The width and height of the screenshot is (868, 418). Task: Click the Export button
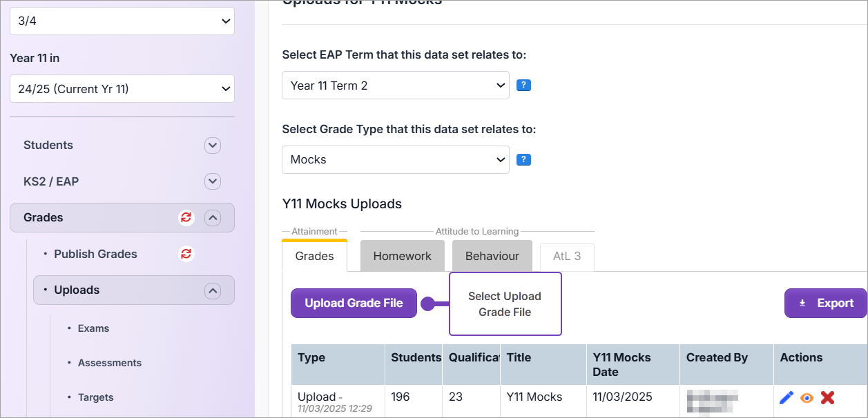[x=825, y=303]
